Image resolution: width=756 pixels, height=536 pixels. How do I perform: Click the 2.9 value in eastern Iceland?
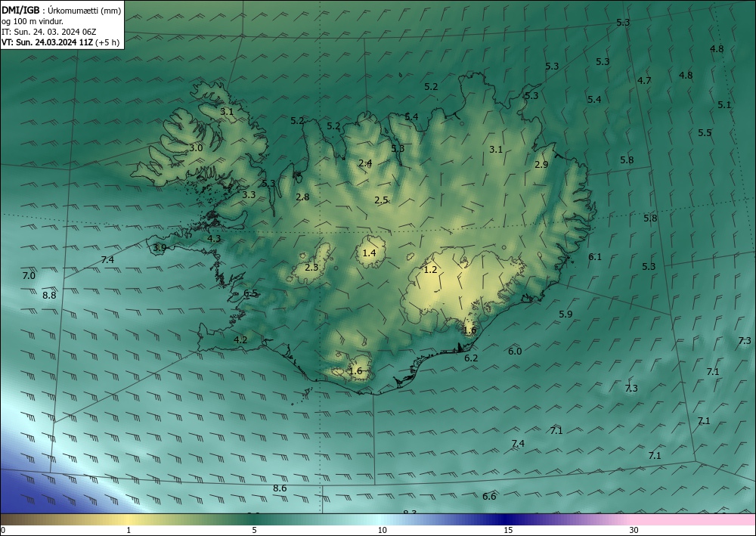tap(541, 164)
